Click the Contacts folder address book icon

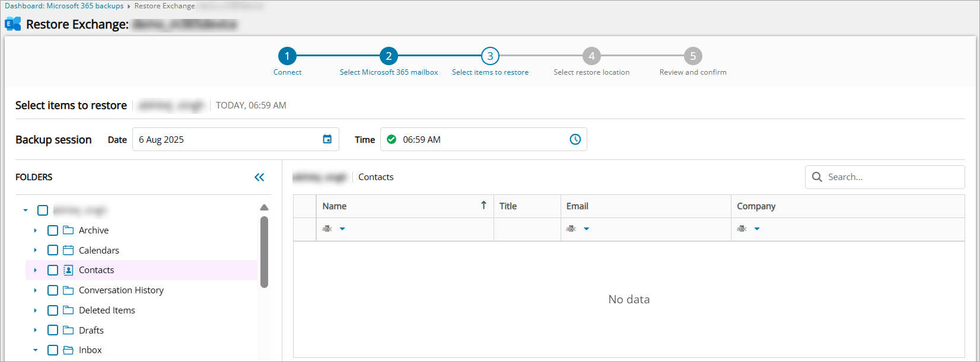(68, 270)
